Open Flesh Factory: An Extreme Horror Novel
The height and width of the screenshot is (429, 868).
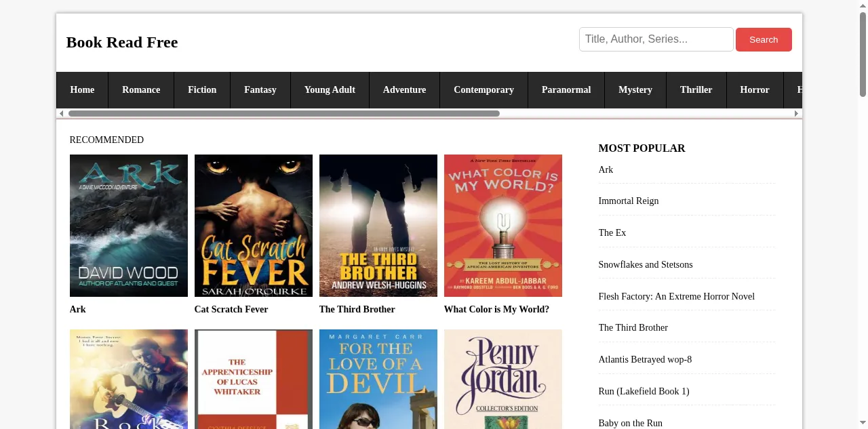pos(677,297)
